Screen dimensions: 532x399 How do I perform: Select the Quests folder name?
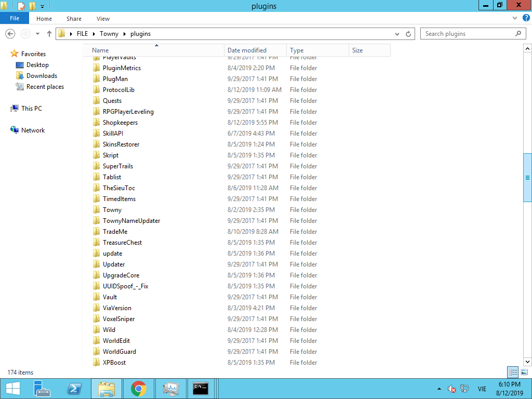112,101
